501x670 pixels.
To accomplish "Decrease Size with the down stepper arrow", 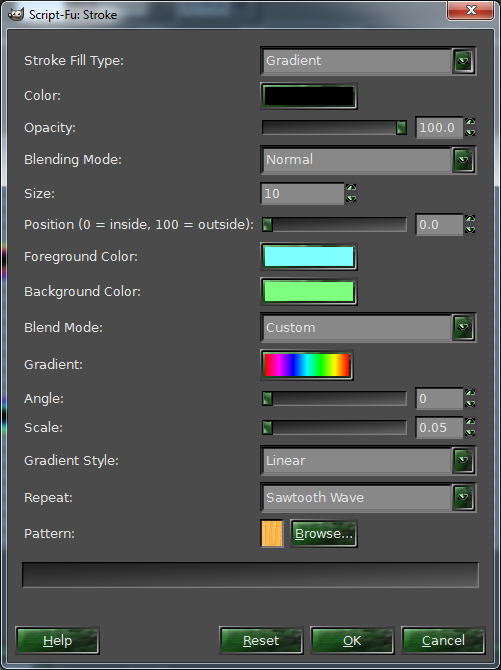I will pyautogui.click(x=351, y=199).
